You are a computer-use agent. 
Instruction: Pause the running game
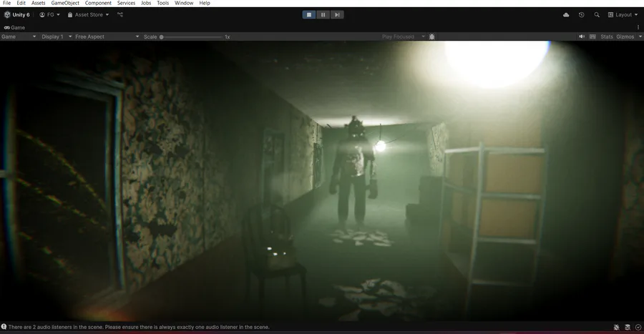click(323, 15)
